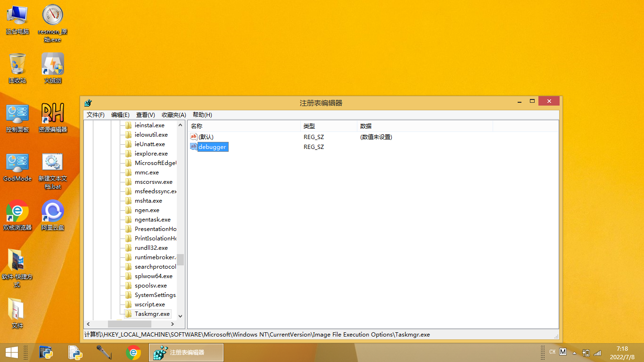644x362 pixels.
Task: Select the 软件-快捷方式 folder icon
Action: click(x=17, y=269)
